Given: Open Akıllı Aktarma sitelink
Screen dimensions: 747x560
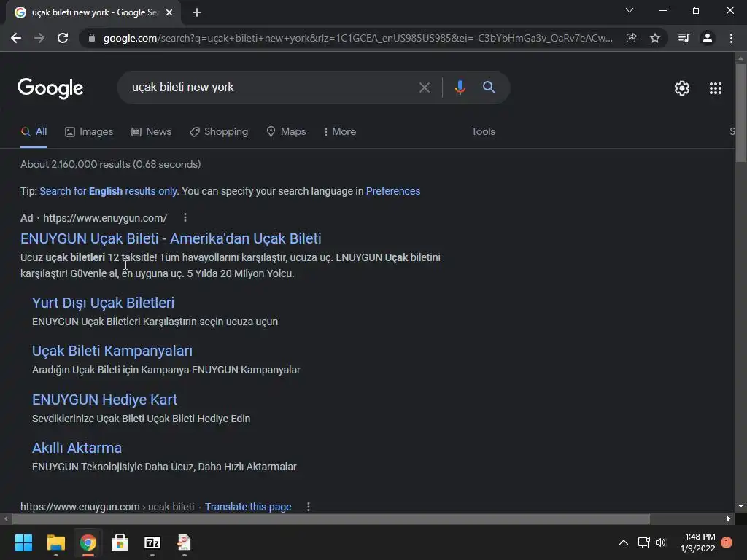Looking at the screenshot, I should 77,448.
